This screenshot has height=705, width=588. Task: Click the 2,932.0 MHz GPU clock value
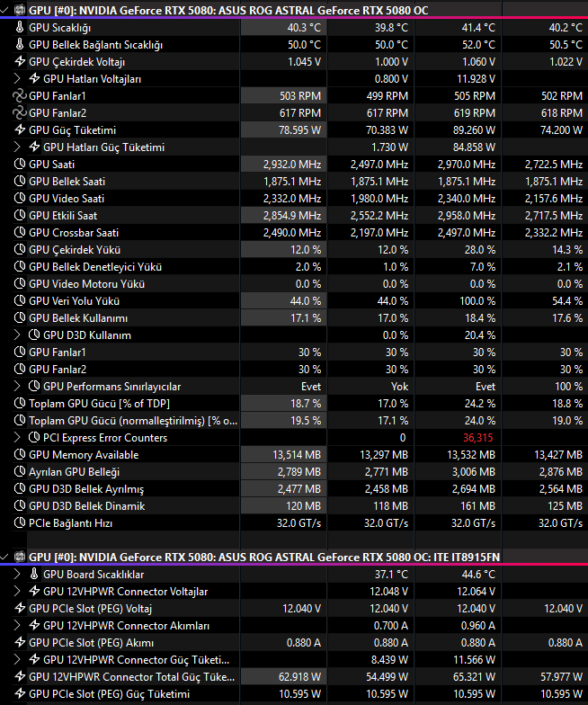292,165
